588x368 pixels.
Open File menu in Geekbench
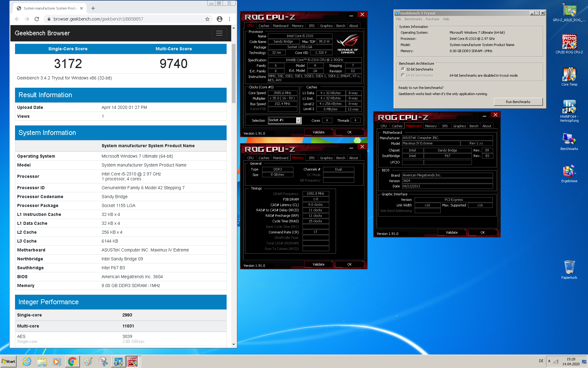[x=398, y=19]
